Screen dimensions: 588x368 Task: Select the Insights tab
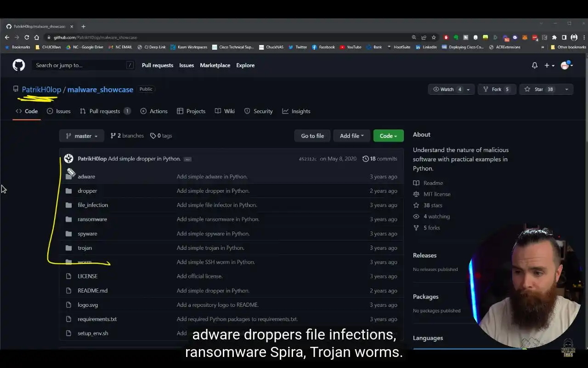296,111
